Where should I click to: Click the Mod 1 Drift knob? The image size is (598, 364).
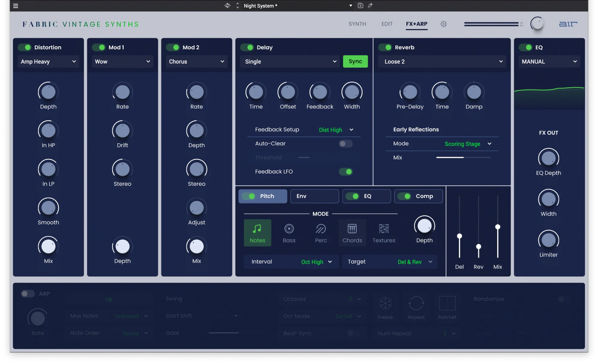(x=122, y=130)
